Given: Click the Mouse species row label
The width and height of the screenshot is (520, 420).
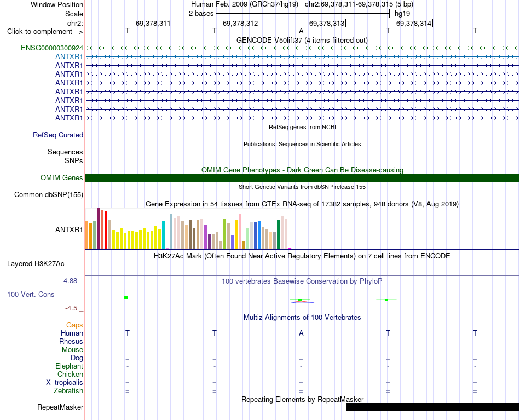Looking at the screenshot, I should coord(72,350).
